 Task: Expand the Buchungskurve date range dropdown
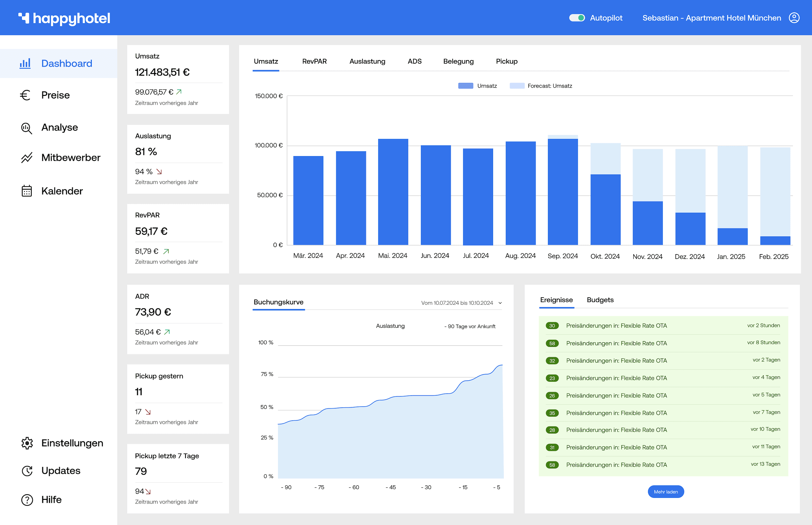point(500,303)
